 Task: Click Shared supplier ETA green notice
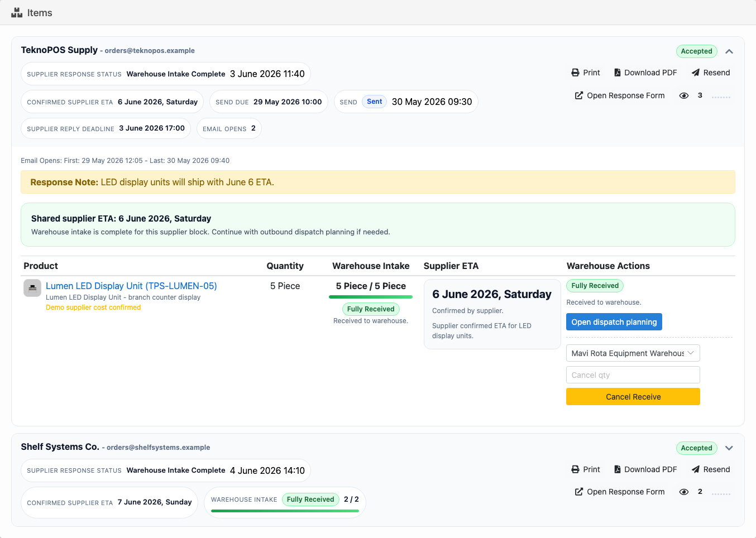coord(378,224)
